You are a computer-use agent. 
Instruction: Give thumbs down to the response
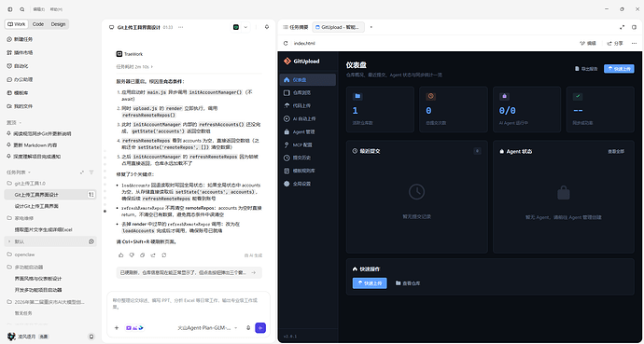pos(132,255)
